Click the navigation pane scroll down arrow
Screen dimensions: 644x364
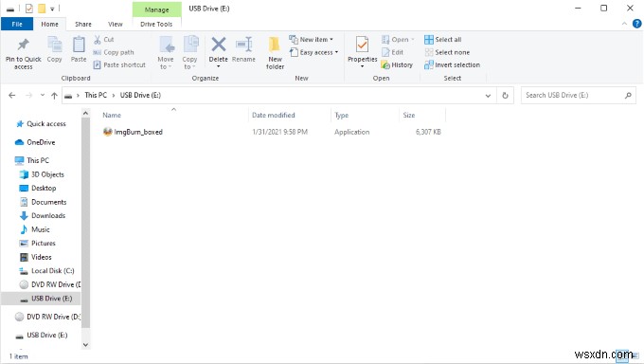[85, 345]
